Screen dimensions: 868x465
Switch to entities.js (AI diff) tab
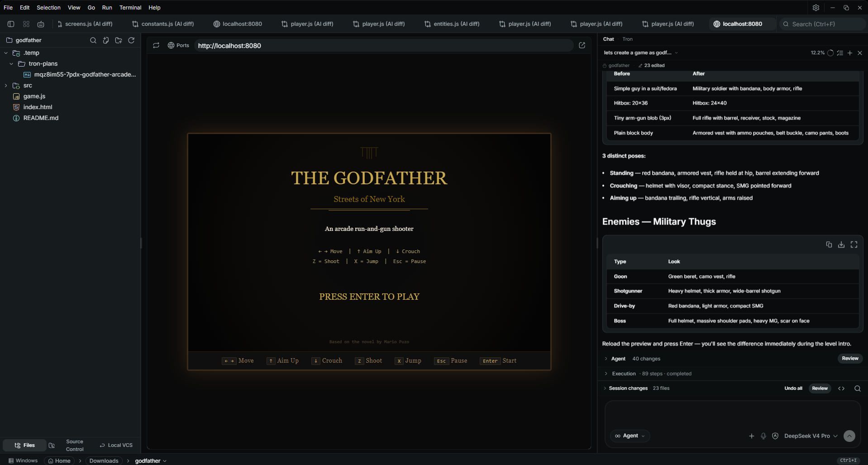[x=452, y=24]
